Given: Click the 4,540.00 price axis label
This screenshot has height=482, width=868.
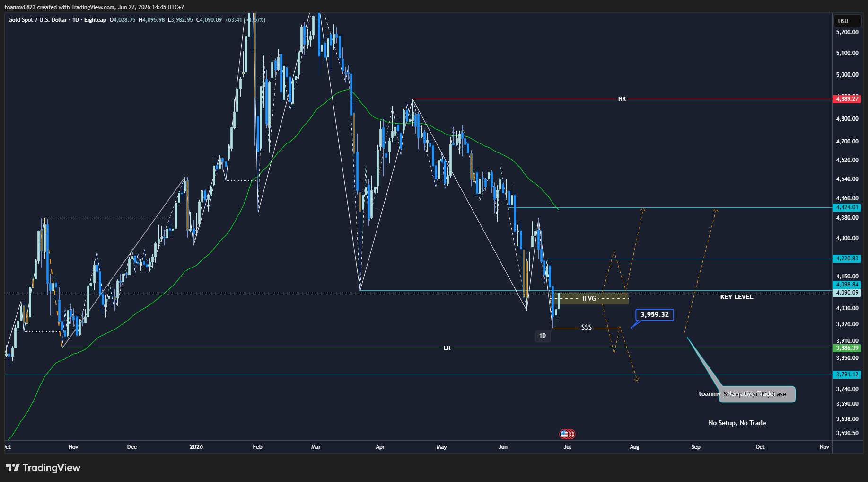Looking at the screenshot, I should [847, 179].
